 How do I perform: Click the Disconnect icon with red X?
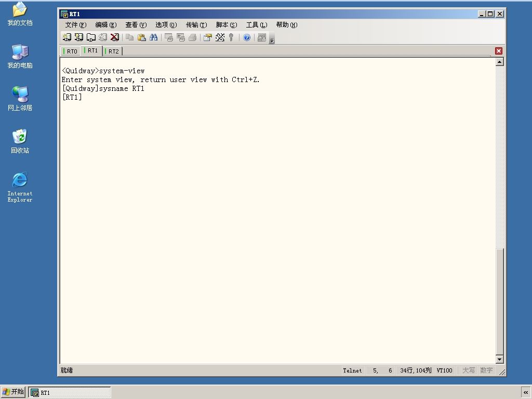[x=115, y=37]
